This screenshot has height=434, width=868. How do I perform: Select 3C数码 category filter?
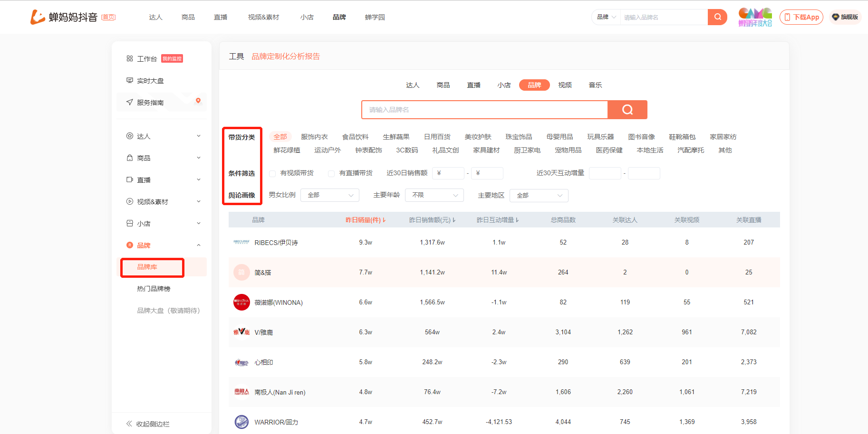pos(407,150)
